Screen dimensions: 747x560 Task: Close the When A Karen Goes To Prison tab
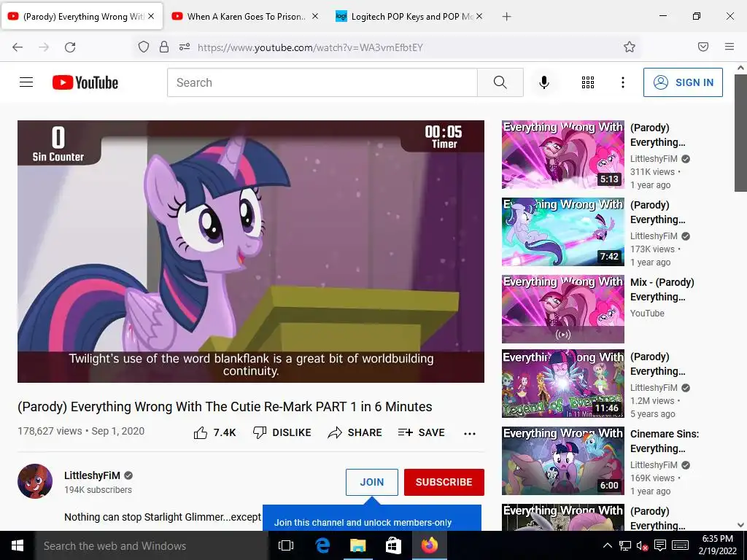click(x=315, y=16)
